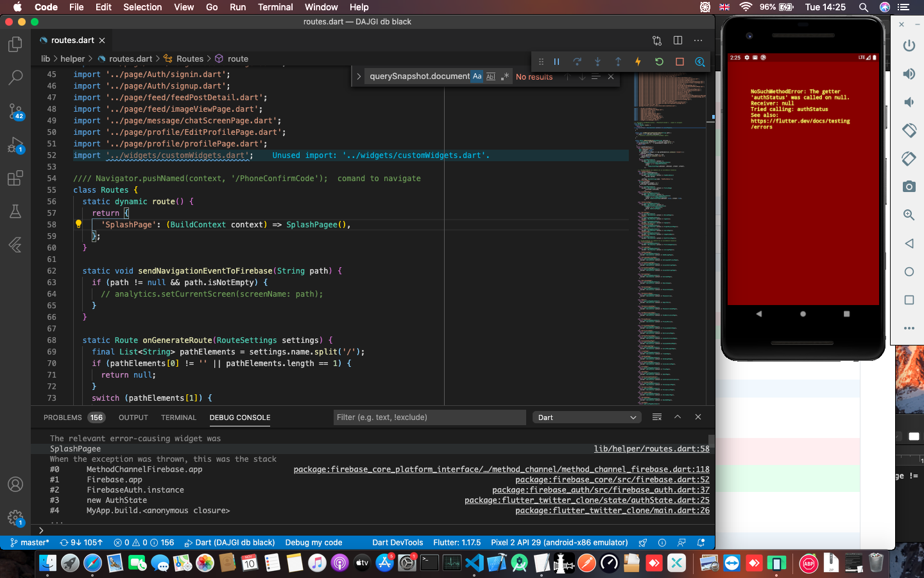Open the Dart console dropdown

pos(586,417)
